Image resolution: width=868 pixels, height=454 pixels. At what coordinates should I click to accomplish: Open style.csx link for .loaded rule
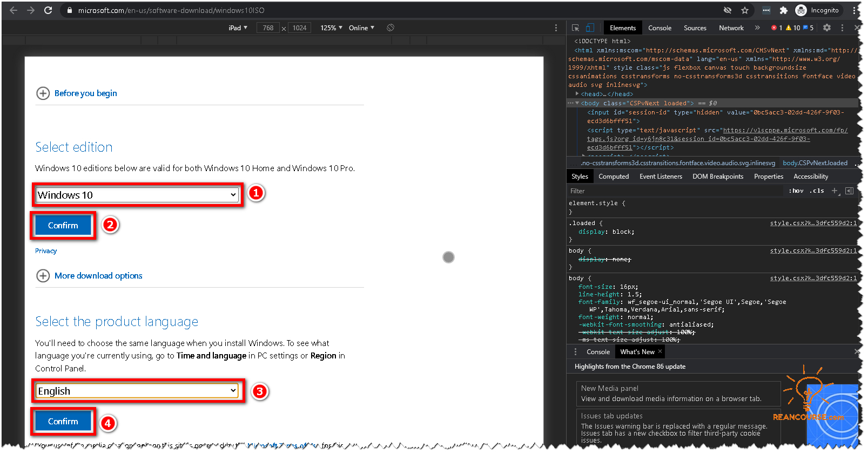coord(813,223)
